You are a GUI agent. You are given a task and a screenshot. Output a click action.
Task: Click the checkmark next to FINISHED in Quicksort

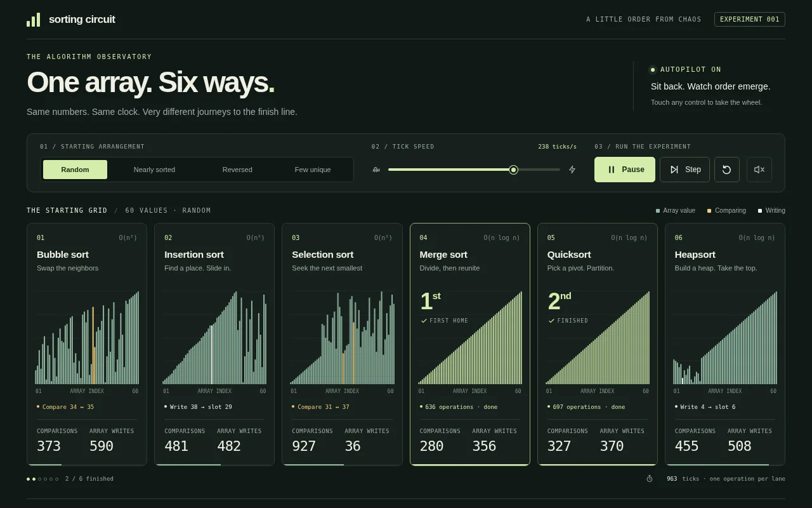[551, 321]
